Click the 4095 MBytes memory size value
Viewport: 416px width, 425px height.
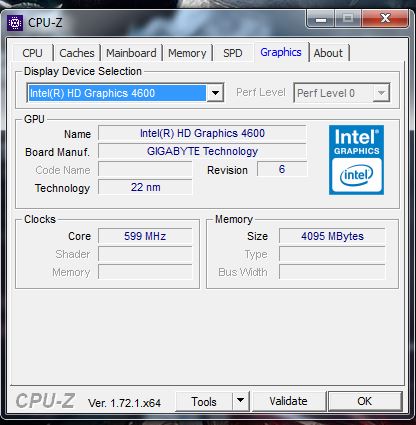click(332, 236)
